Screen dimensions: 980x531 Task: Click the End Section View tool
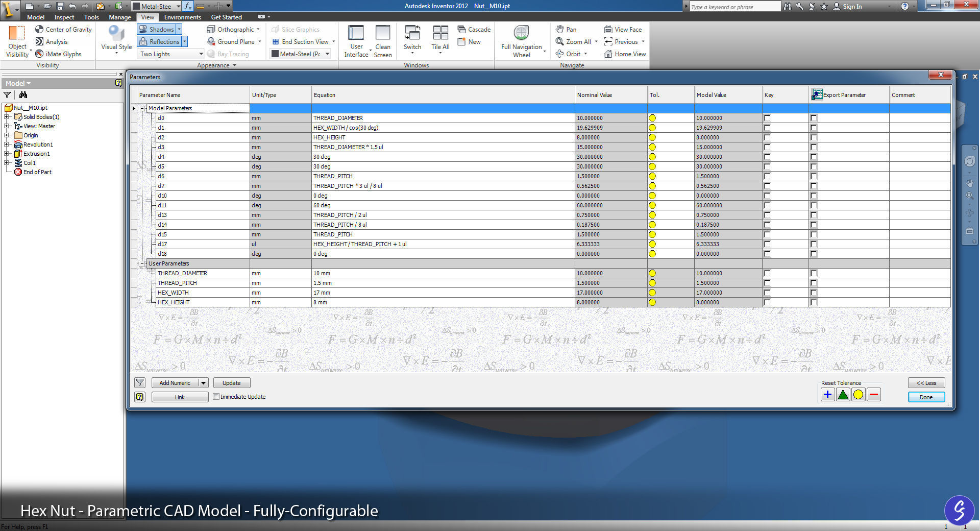click(301, 42)
